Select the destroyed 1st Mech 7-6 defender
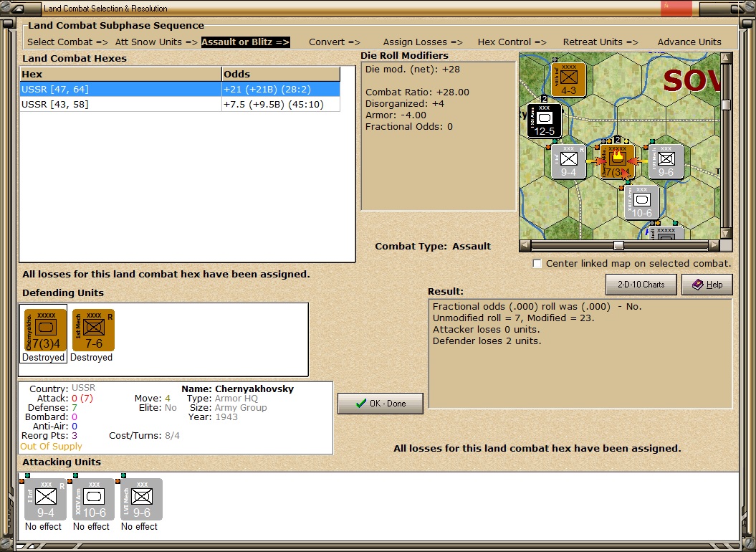 pyautogui.click(x=94, y=330)
